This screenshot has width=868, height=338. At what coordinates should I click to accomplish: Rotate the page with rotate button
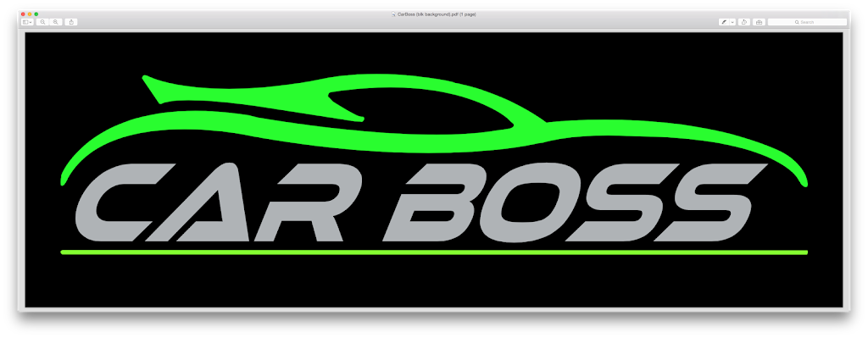point(744,22)
